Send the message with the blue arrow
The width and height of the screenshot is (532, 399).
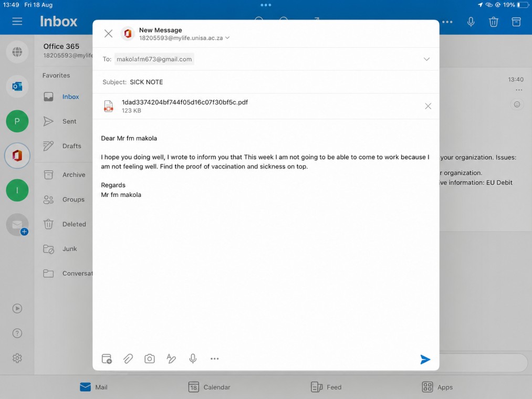pos(425,359)
